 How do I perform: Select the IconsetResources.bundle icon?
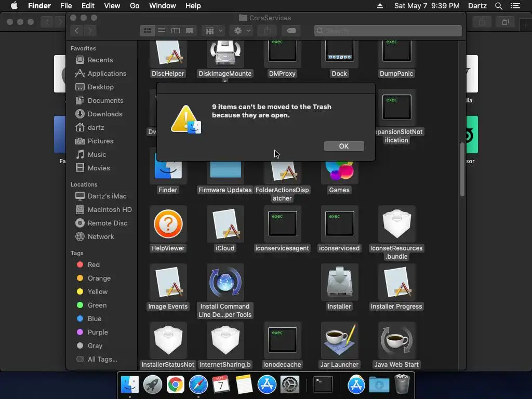[x=396, y=224]
